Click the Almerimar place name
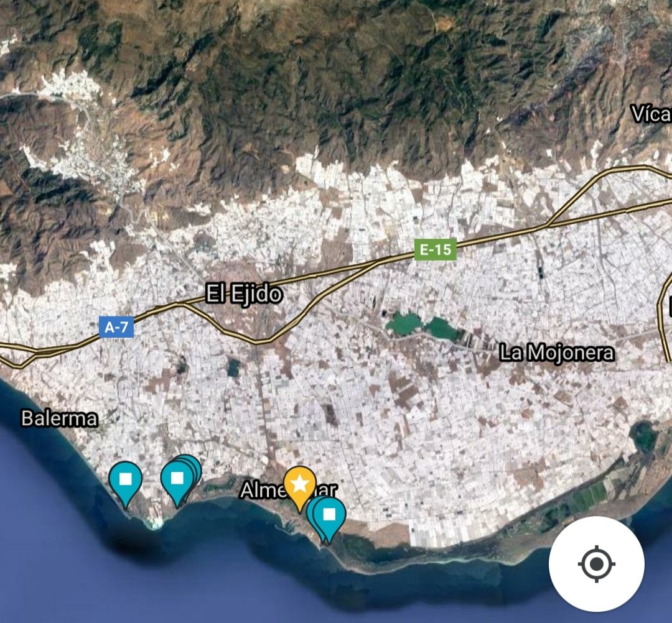Viewport: 672px width, 623px height. pos(289,490)
